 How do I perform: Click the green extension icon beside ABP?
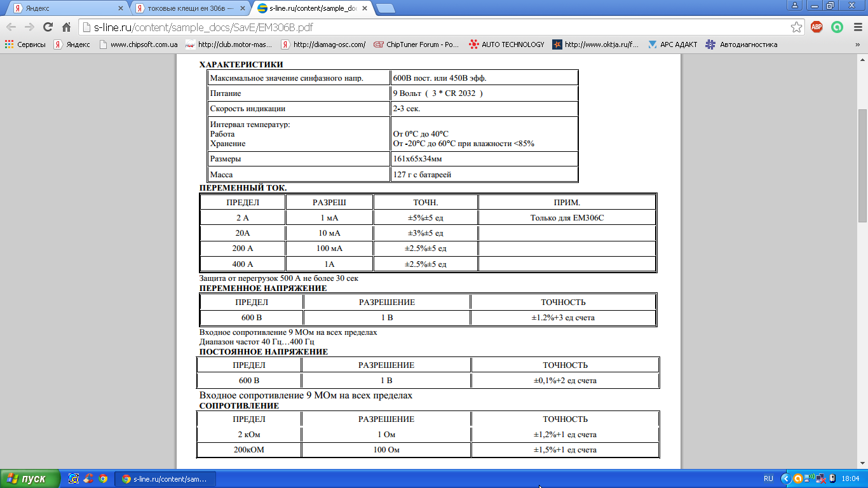tap(837, 27)
